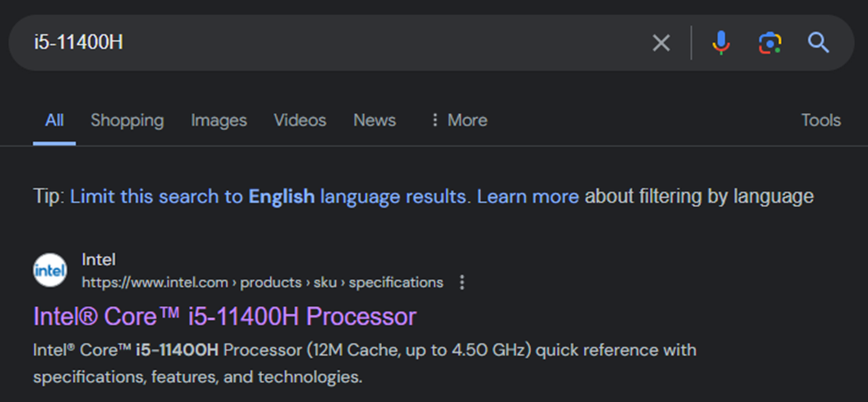Click the Intel logo favicon

coord(50,271)
